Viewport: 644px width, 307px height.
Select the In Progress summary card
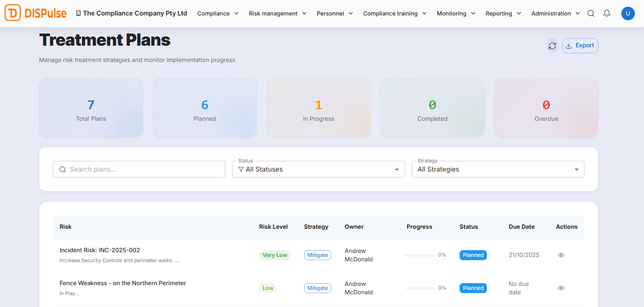click(x=318, y=108)
